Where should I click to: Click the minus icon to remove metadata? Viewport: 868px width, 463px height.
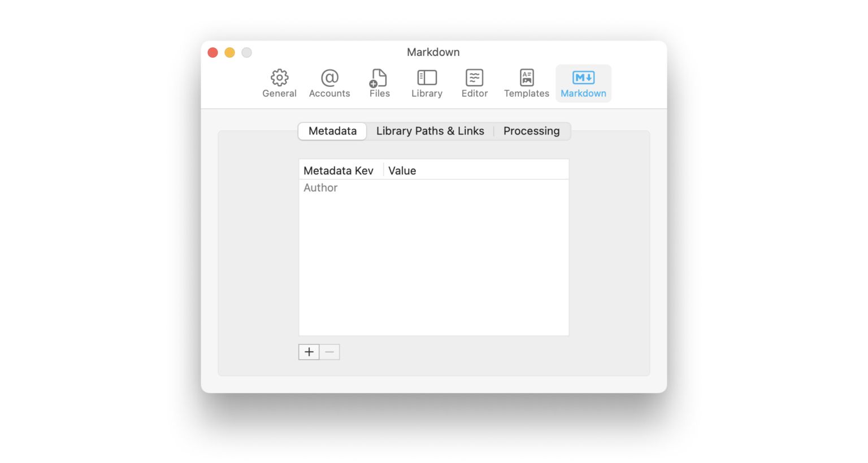click(x=329, y=351)
